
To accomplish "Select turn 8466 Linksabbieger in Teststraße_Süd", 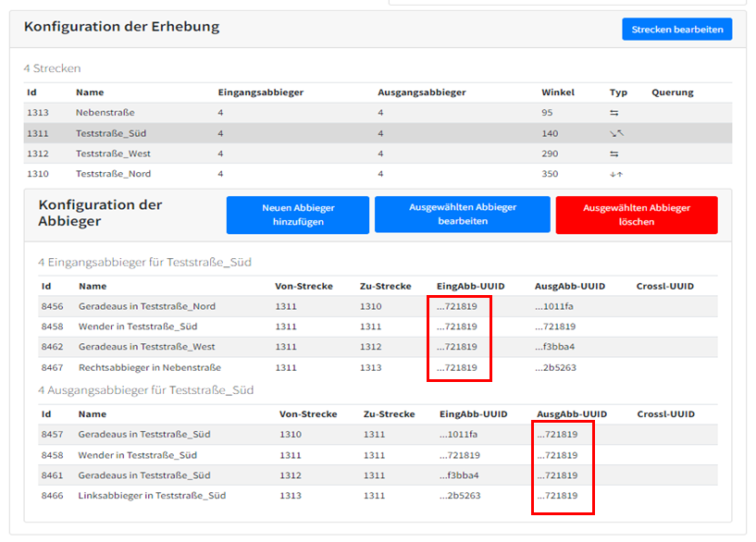I will pos(378,496).
